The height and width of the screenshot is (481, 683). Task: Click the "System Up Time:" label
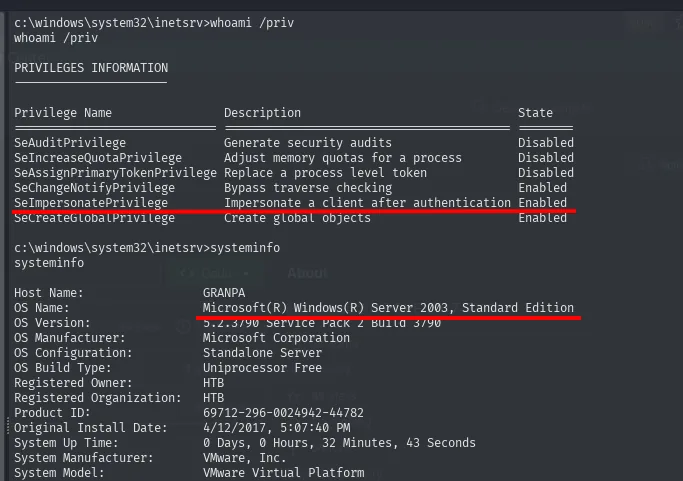pyautogui.click(x=66, y=443)
